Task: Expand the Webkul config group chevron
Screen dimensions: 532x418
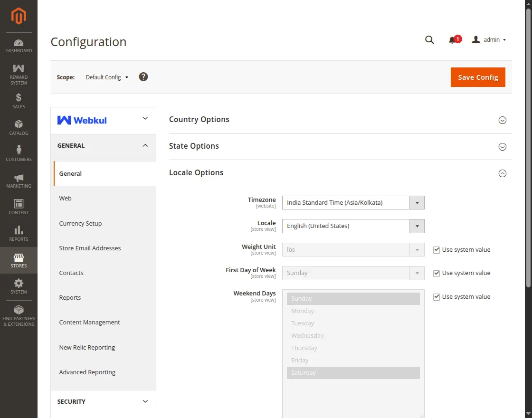Action: coord(145,118)
